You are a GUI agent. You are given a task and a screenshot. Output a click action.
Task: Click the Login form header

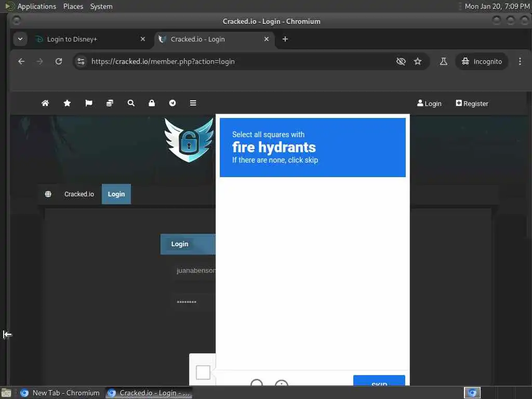[x=188, y=244]
